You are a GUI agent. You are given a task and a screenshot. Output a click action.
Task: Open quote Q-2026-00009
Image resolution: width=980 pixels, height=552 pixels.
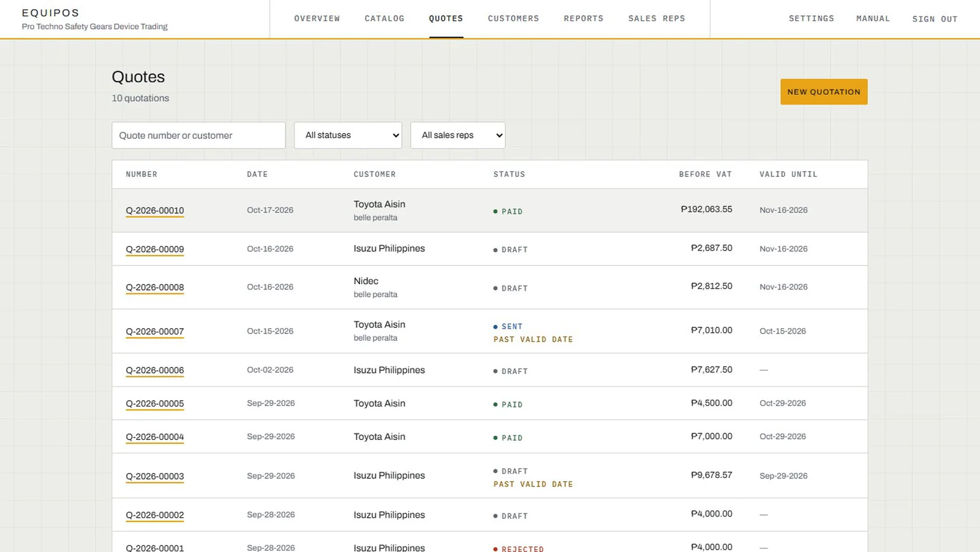coord(155,249)
